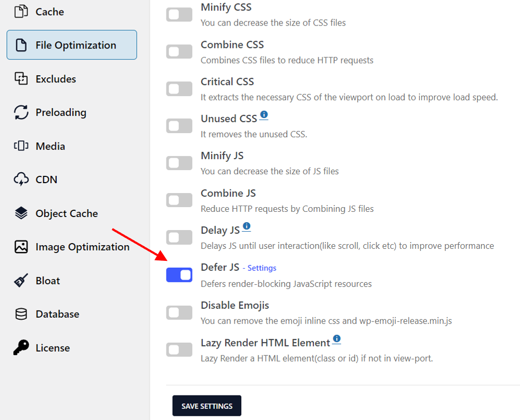This screenshot has height=420, width=520.
Task: Click 'It removes the unused CSS.' description
Action: click(254, 134)
